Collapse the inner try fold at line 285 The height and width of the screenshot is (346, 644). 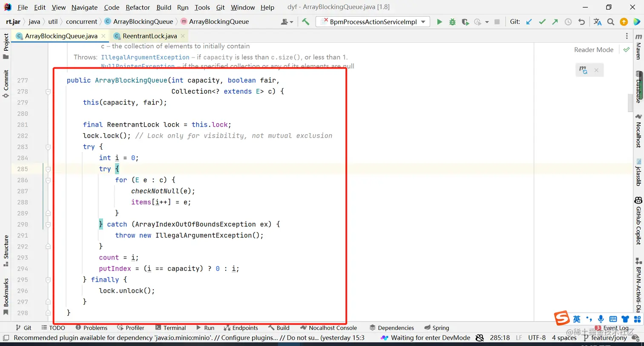pos(48,169)
